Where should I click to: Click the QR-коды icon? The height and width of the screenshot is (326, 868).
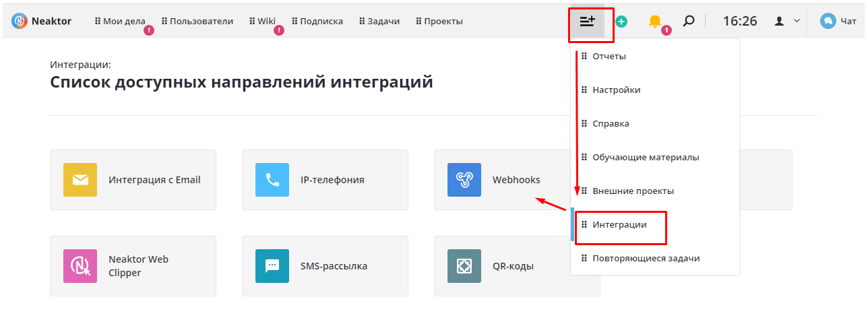click(x=464, y=266)
